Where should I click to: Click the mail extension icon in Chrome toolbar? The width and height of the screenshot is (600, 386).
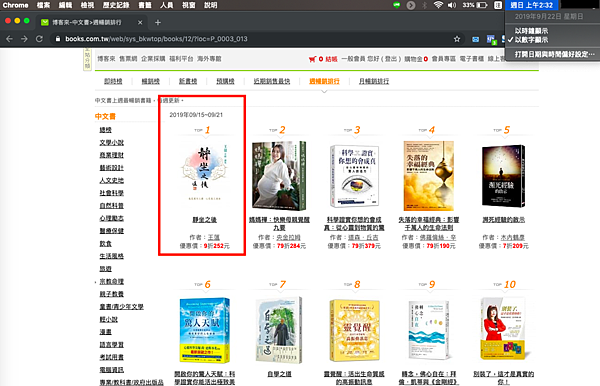(476, 39)
